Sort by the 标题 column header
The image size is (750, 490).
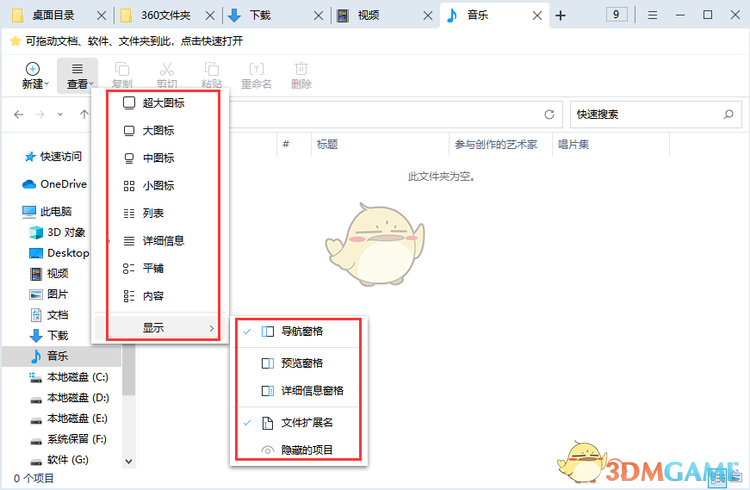pos(380,144)
